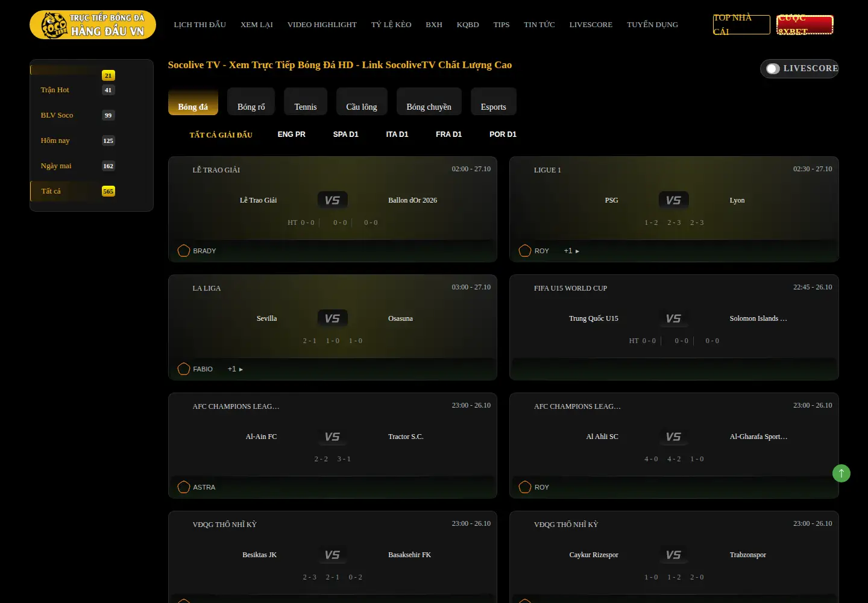This screenshot has height=603, width=868.
Task: Open the Bóng rổ sport tab
Action: 251,101
